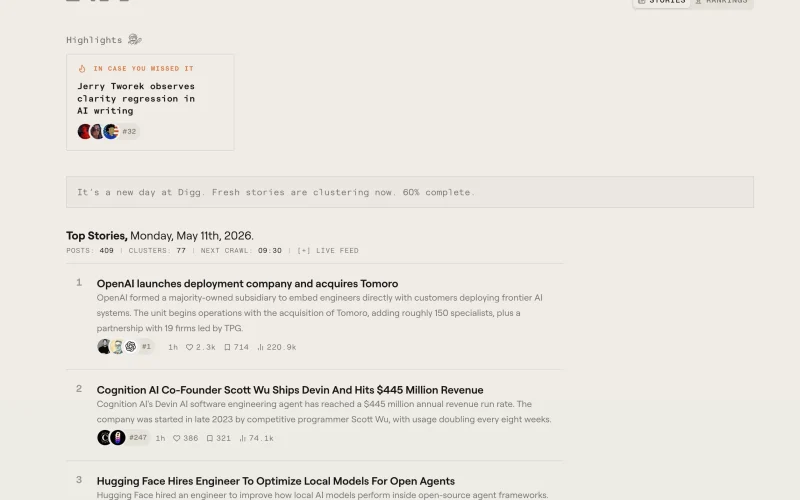Click the Highlights section label

coord(94,40)
